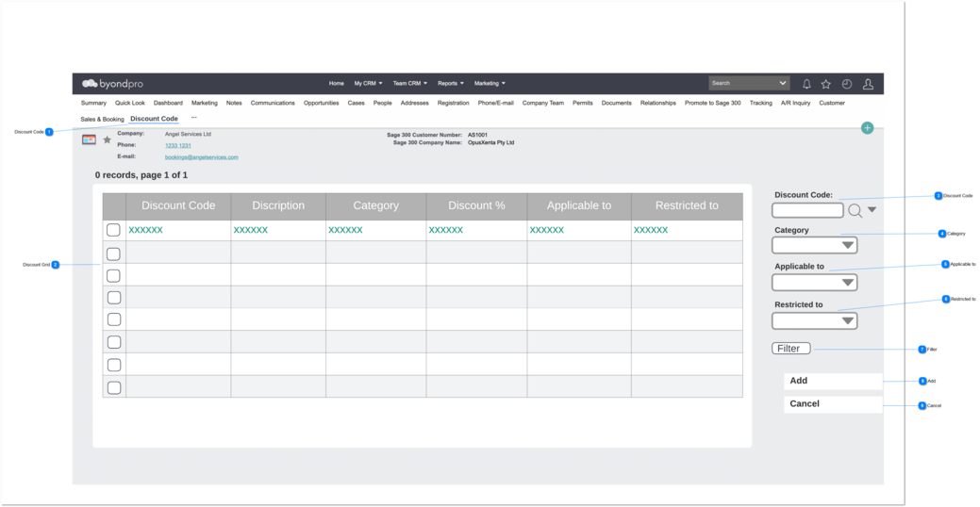Expand the Team CRM dropdown menu
The width and height of the screenshot is (980, 507).
tap(410, 83)
